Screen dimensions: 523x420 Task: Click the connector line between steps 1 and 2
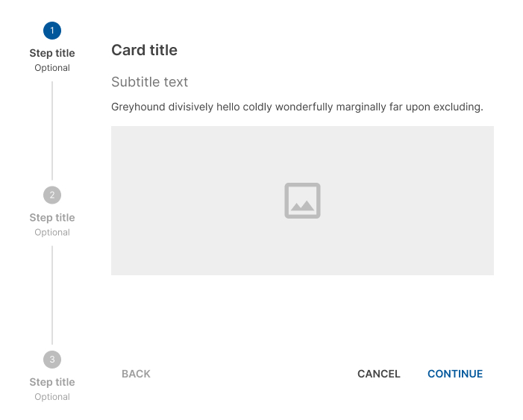click(x=52, y=131)
